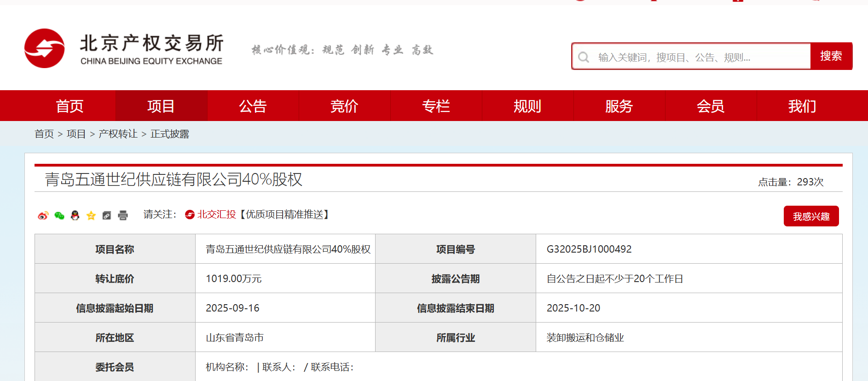The width and height of the screenshot is (868, 381).
Task: Click the 所在地区 header cell
Action: click(x=115, y=337)
